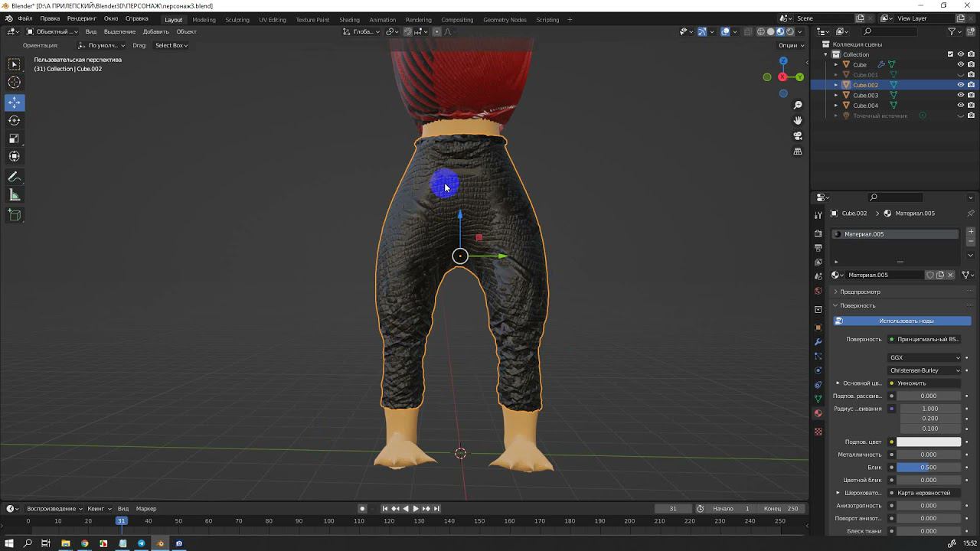Image resolution: width=980 pixels, height=551 pixels.
Task: Click the Подпов. цвет white color swatch
Action: tap(929, 442)
